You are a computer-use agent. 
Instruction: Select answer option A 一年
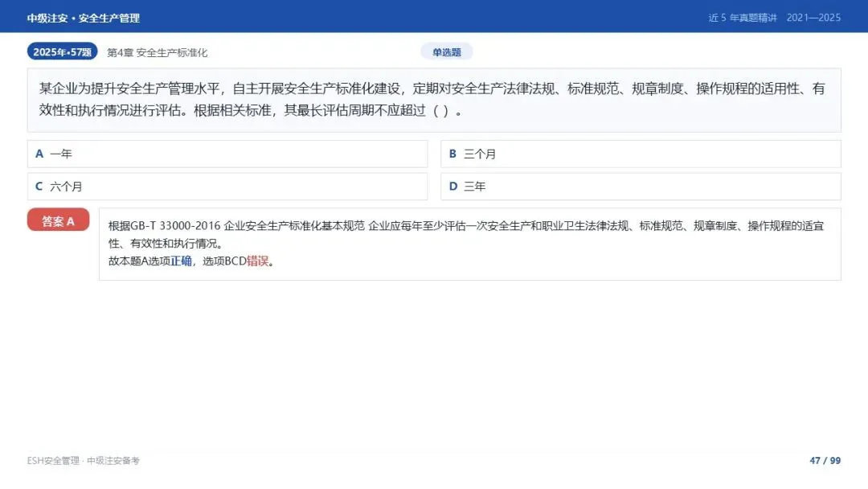[227, 154]
